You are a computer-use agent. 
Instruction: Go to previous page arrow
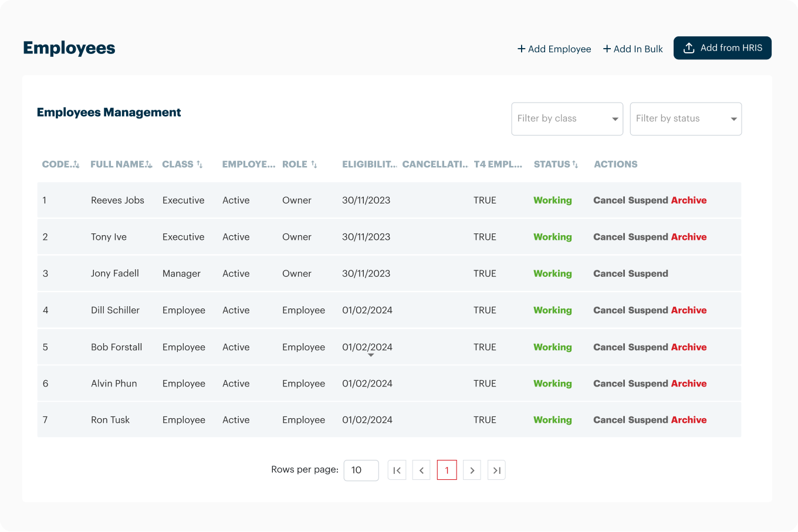pyautogui.click(x=421, y=470)
